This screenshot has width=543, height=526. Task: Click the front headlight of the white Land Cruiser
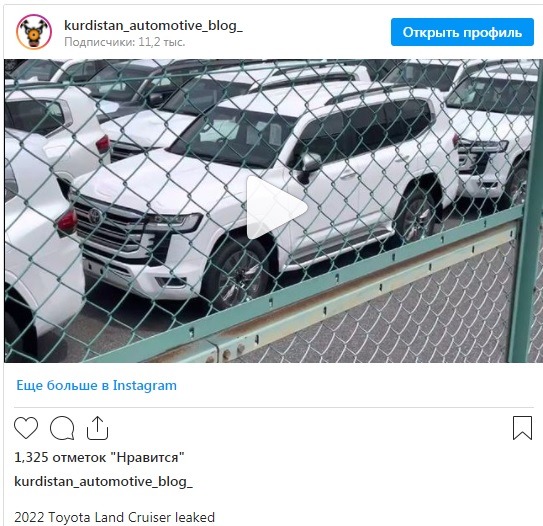(x=175, y=221)
